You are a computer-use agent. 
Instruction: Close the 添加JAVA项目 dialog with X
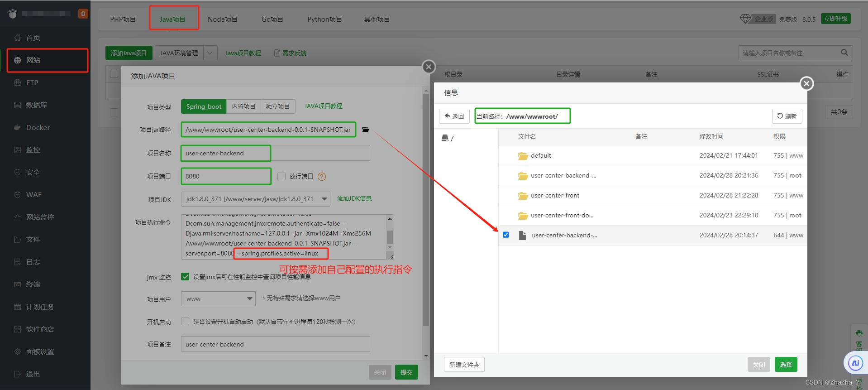[x=429, y=67]
